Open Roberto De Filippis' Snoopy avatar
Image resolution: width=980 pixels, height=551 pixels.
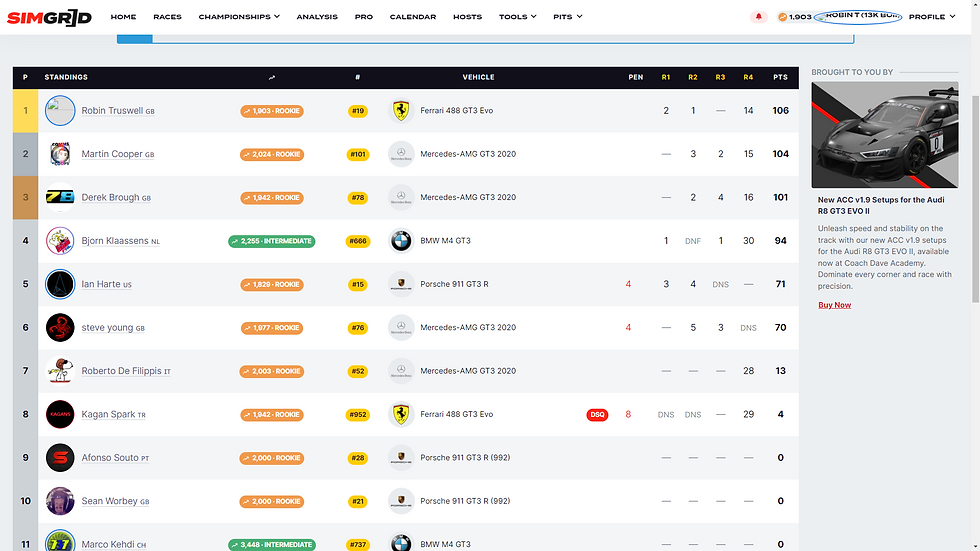[60, 371]
